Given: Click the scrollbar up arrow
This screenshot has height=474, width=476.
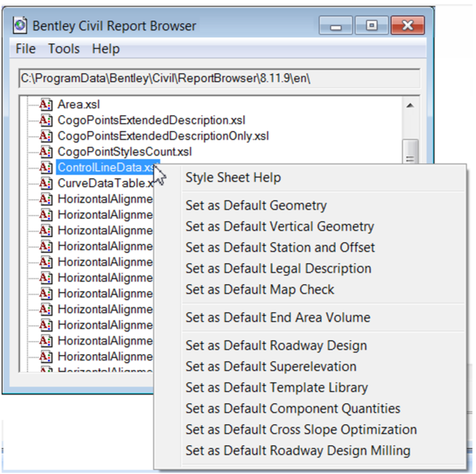Looking at the screenshot, I should pyautogui.click(x=411, y=105).
